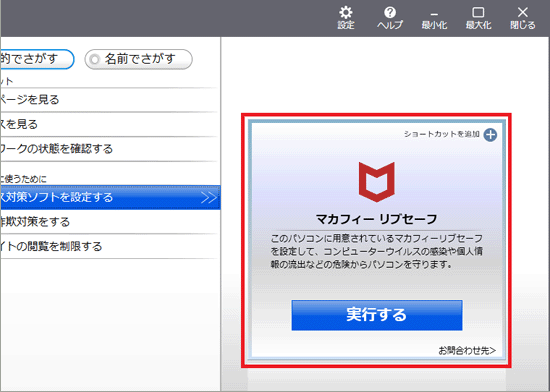Image resolution: width=550 pixels, height=392 pixels.
Task: Select イトの閲覧を制限する menu row
Action: point(109,246)
